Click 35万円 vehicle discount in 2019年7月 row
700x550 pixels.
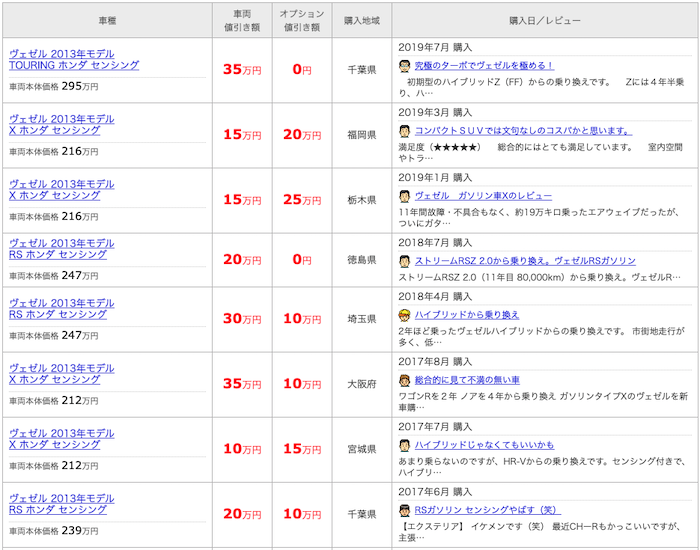tap(242, 70)
